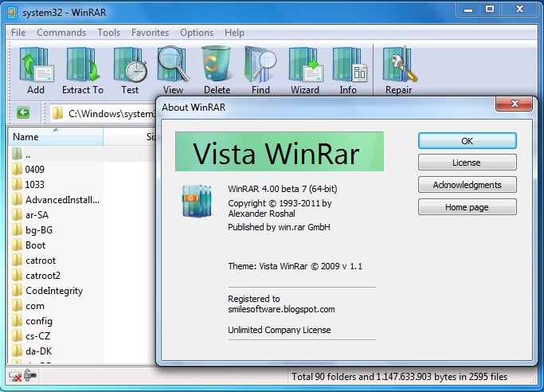Viewport: 544px width, 392px height.
Task: Select the ar-SA folder
Action: click(30, 215)
